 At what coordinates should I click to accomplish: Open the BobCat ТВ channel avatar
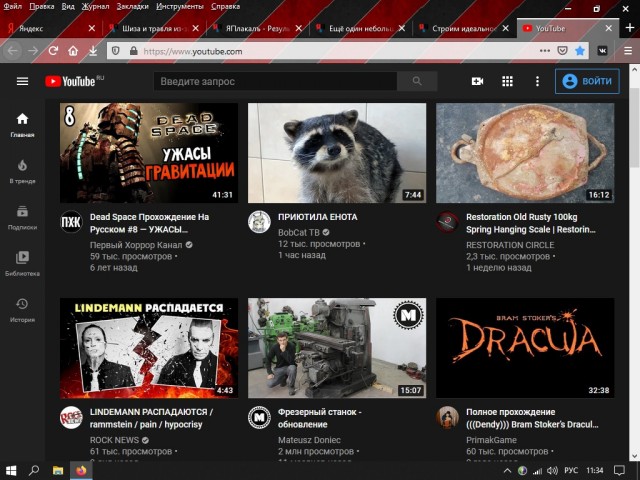point(260,222)
